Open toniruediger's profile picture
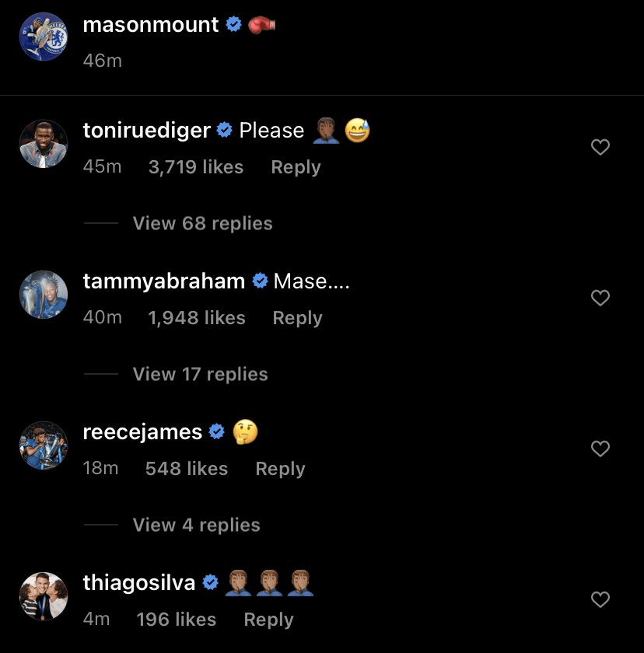Image resolution: width=644 pixels, height=653 pixels. 44,143
